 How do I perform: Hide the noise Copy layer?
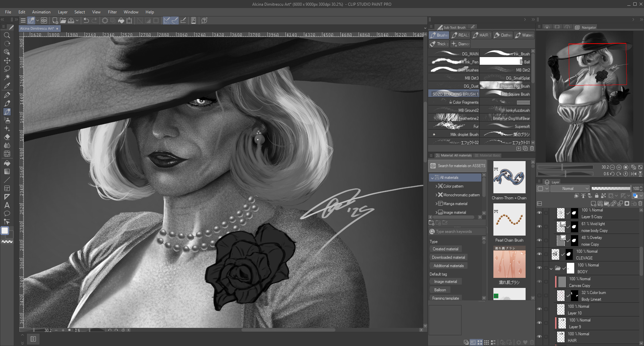[x=539, y=240]
